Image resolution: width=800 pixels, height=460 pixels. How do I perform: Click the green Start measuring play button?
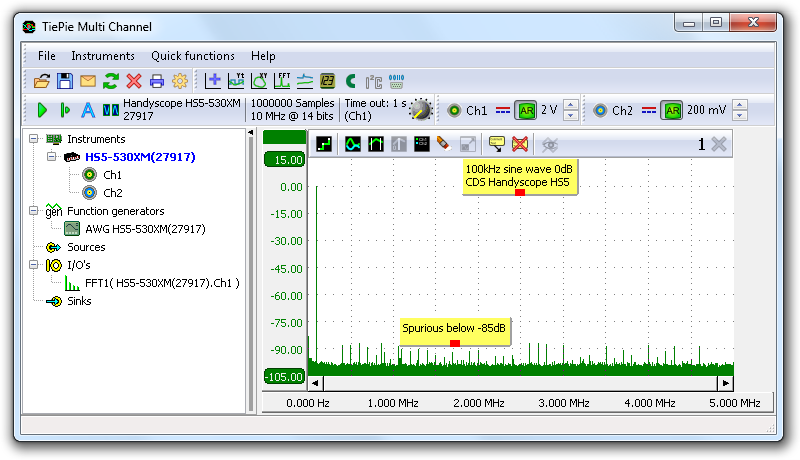click(x=42, y=110)
